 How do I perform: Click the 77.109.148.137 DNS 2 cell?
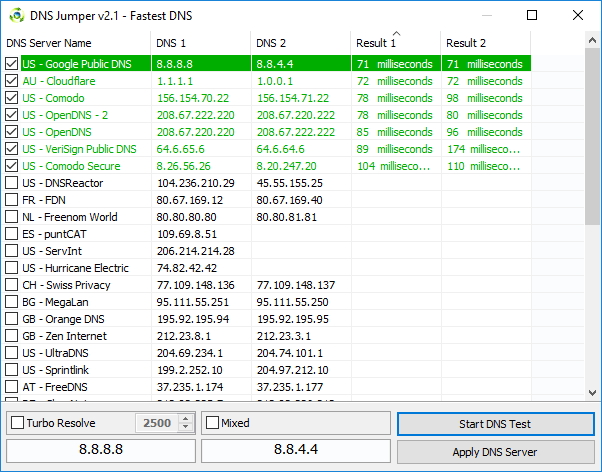point(301,285)
